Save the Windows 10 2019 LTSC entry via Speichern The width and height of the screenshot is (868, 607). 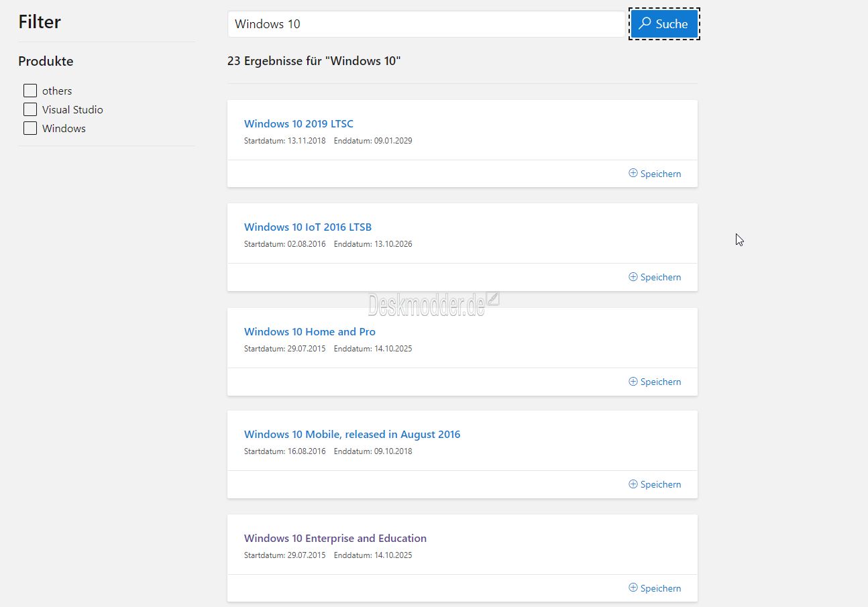pyautogui.click(x=655, y=174)
